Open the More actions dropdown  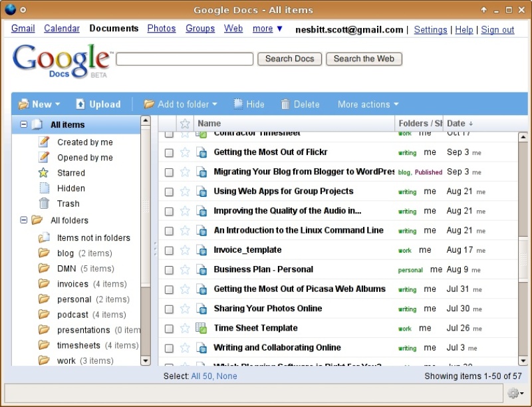pos(396,104)
